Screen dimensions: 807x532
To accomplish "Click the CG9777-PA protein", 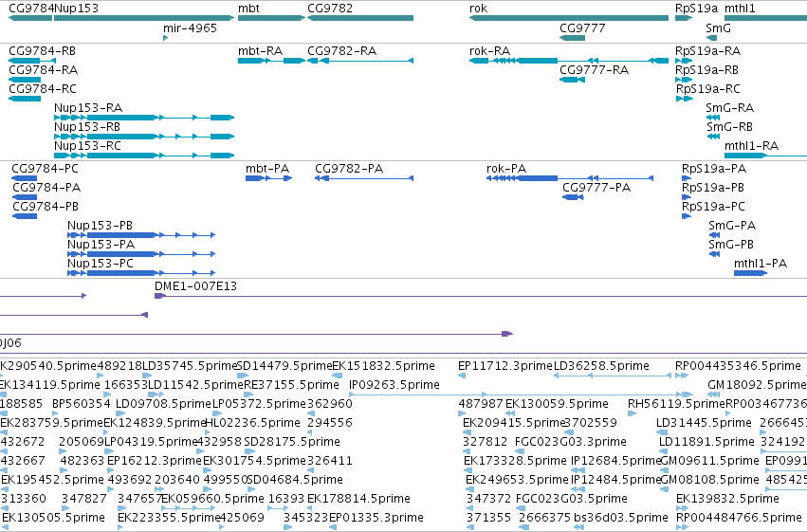I will pyautogui.click(x=573, y=197).
